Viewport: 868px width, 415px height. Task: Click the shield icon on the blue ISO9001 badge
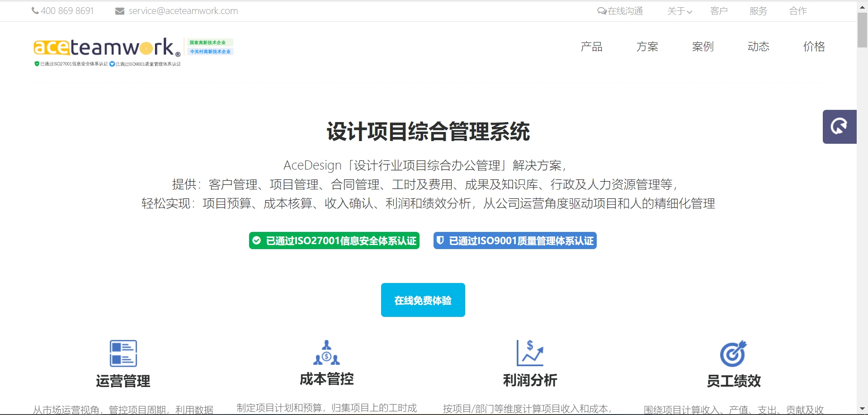[x=440, y=241]
